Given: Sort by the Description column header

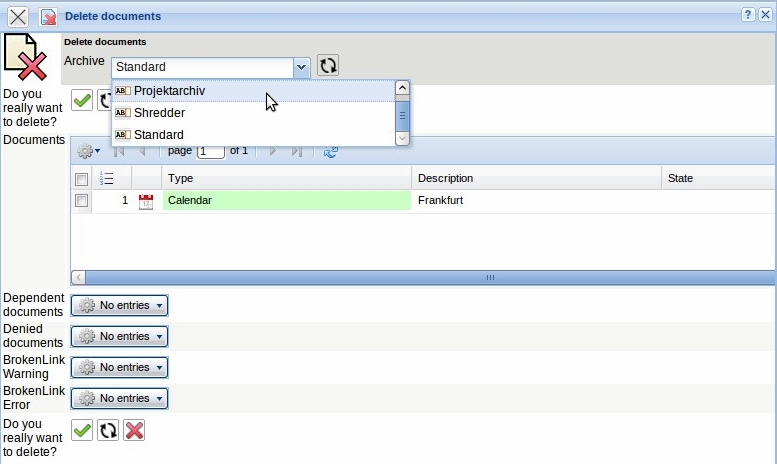Looking at the screenshot, I should (x=535, y=178).
